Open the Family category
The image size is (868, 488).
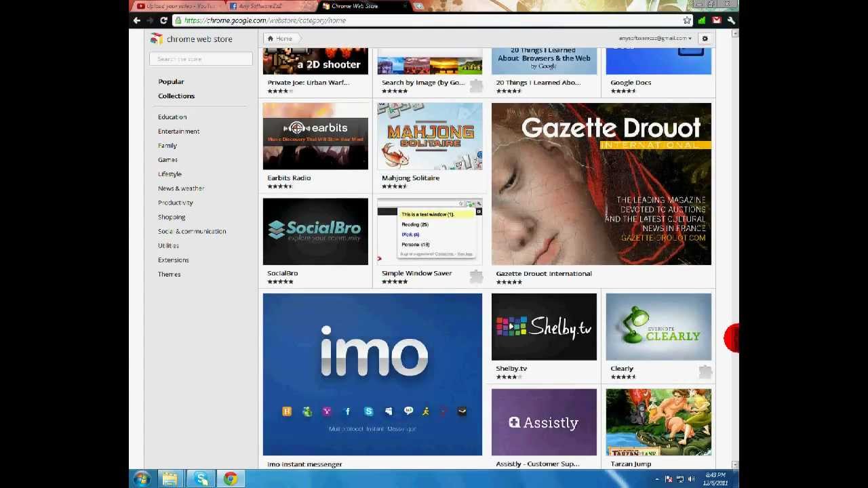tap(167, 146)
